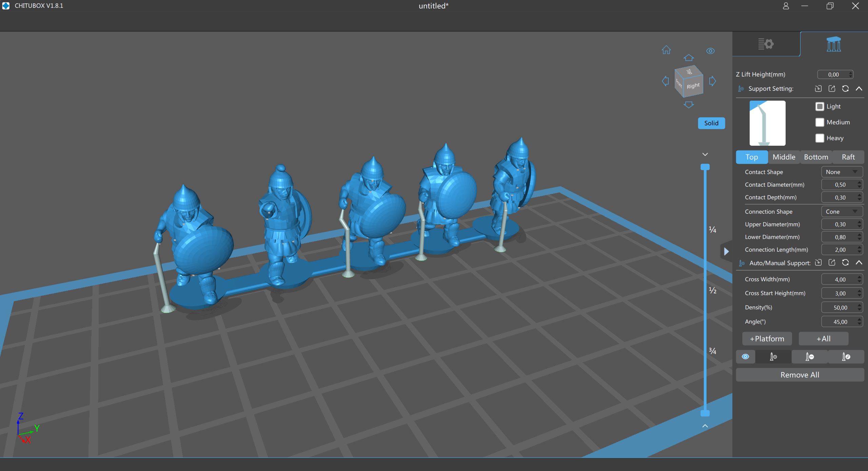This screenshot has width=868, height=471.
Task: Switch to the Raft tab
Action: tap(848, 157)
